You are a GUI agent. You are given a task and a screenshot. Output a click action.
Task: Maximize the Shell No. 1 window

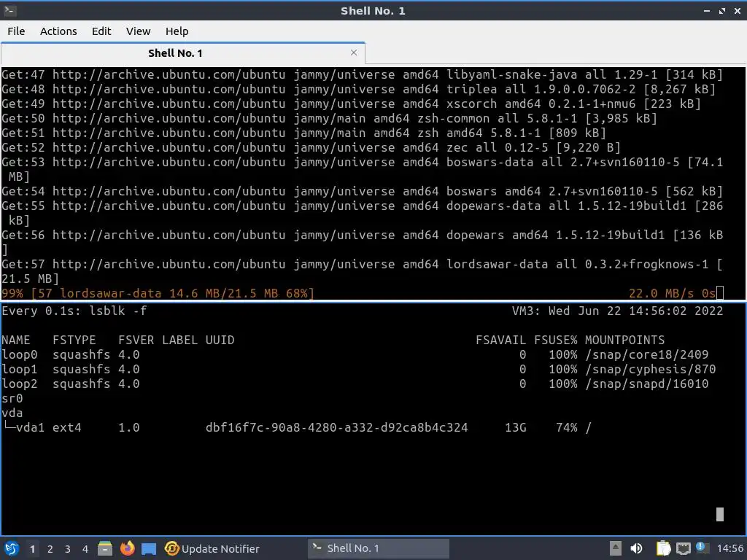point(722,10)
